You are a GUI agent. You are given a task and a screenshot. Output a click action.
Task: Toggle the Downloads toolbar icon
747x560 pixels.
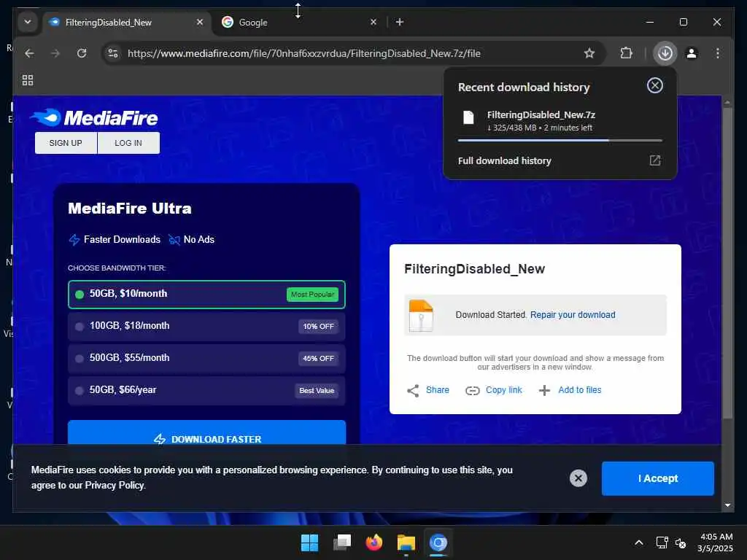[x=665, y=52]
